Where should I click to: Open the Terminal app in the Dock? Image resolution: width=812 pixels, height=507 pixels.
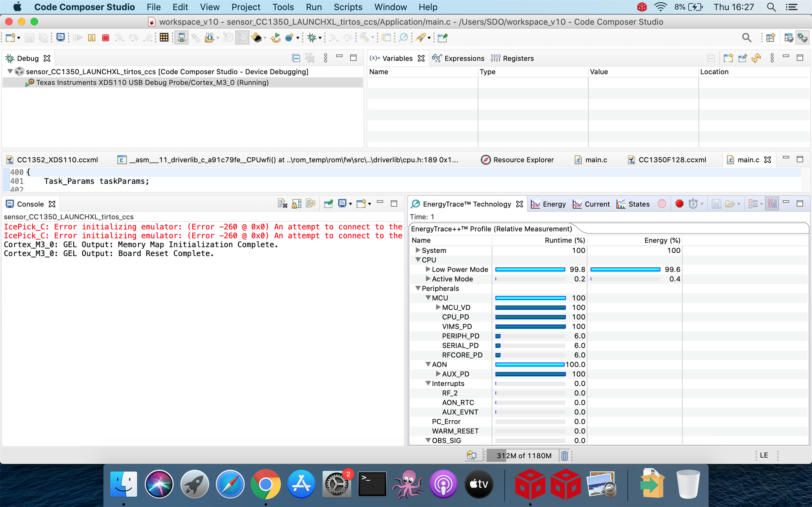372,484
